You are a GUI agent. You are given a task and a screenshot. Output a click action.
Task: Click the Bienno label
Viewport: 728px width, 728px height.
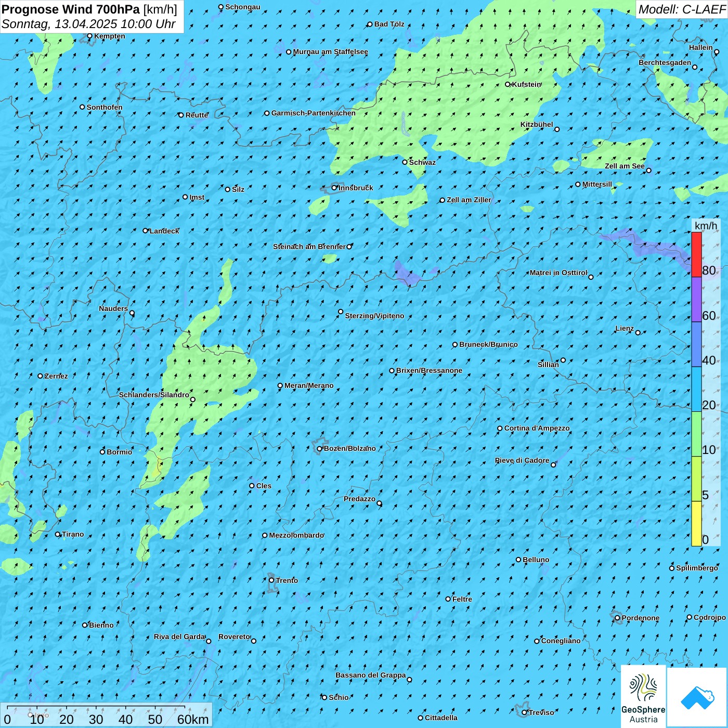pos(101,625)
